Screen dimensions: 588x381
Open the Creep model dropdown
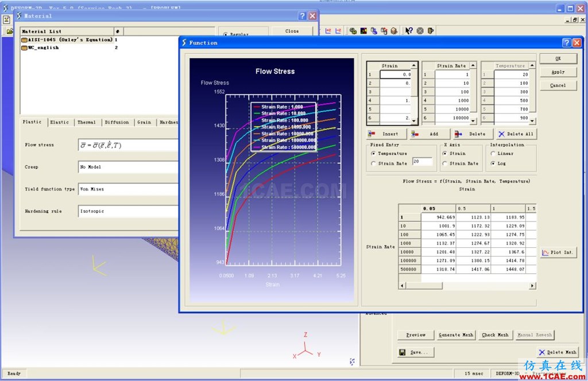pos(128,167)
